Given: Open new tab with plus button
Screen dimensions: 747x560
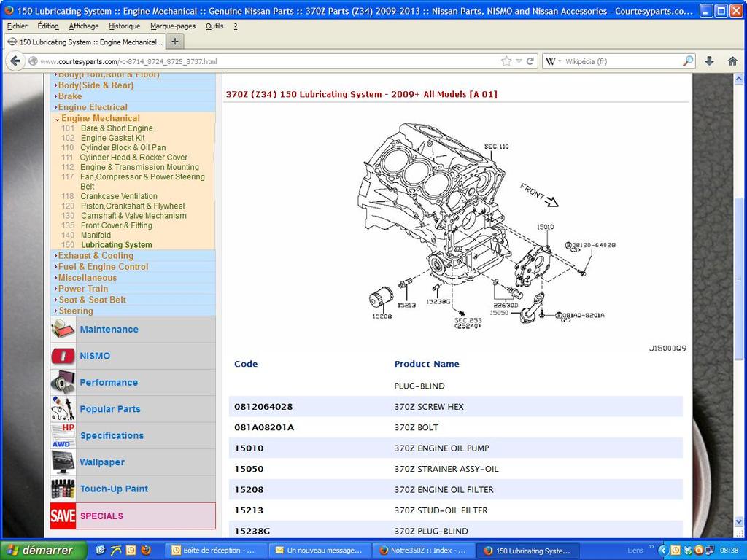Looking at the screenshot, I should (x=175, y=42).
